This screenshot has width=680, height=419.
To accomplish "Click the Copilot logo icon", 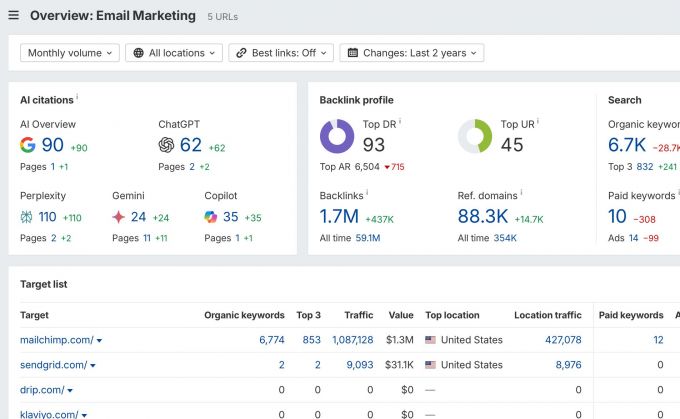I will click(211, 216).
